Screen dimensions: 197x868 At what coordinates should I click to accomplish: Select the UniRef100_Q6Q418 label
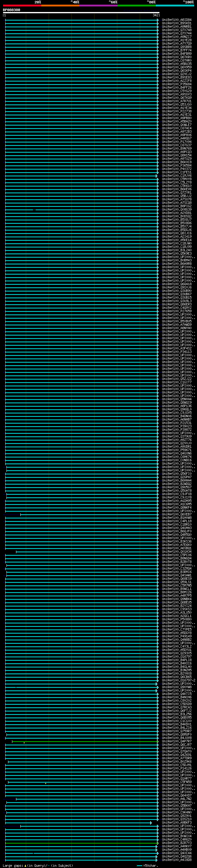coord(176,284)
